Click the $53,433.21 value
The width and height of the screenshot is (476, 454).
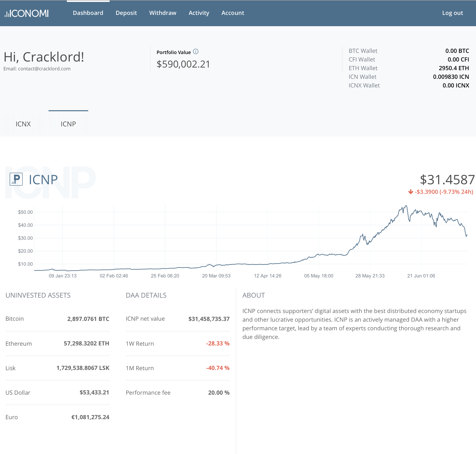point(94,392)
